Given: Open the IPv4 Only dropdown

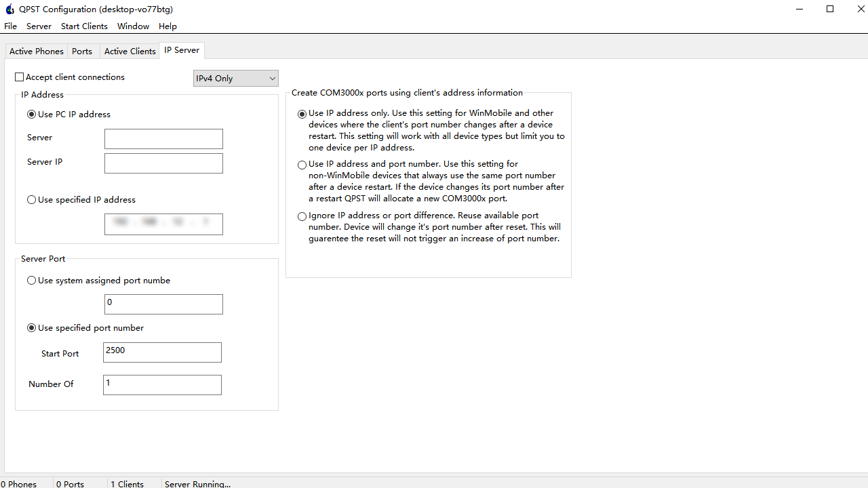Looking at the screenshot, I should tap(235, 79).
